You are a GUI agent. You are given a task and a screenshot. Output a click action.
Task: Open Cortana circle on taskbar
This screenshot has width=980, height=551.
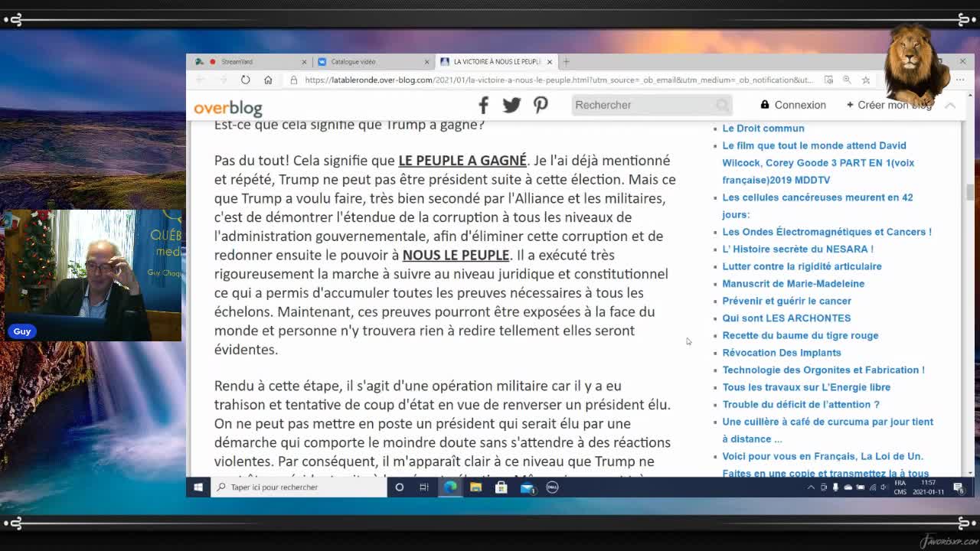[399, 487]
